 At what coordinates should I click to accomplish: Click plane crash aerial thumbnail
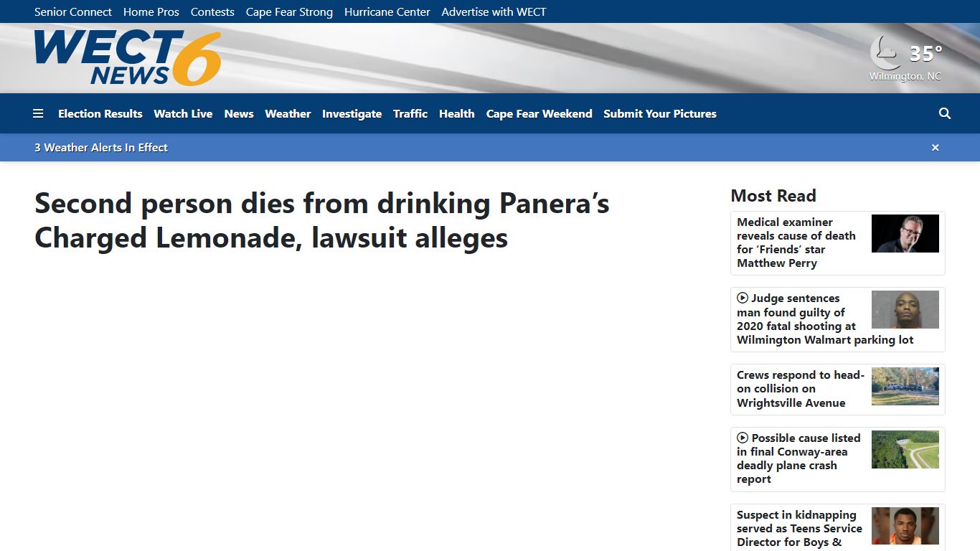point(905,450)
